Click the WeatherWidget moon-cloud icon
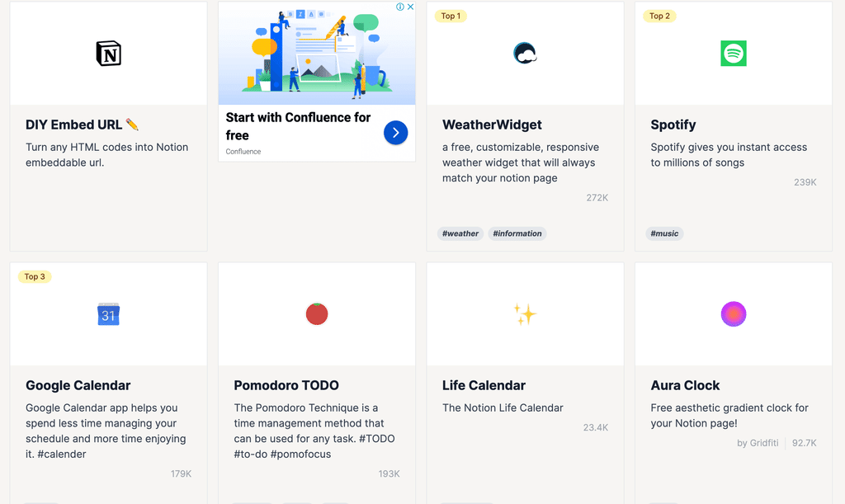This screenshot has width=845, height=504. 525,54
